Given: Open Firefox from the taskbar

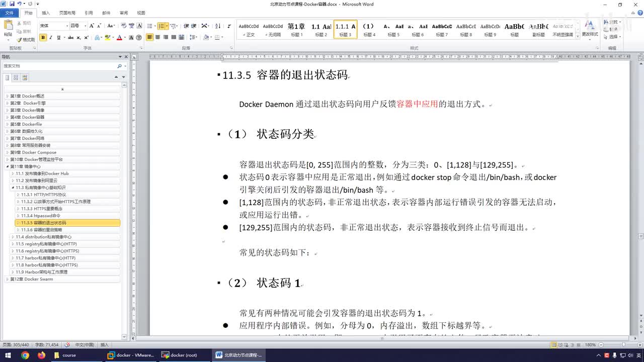Looking at the screenshot, I should click(x=41, y=355).
